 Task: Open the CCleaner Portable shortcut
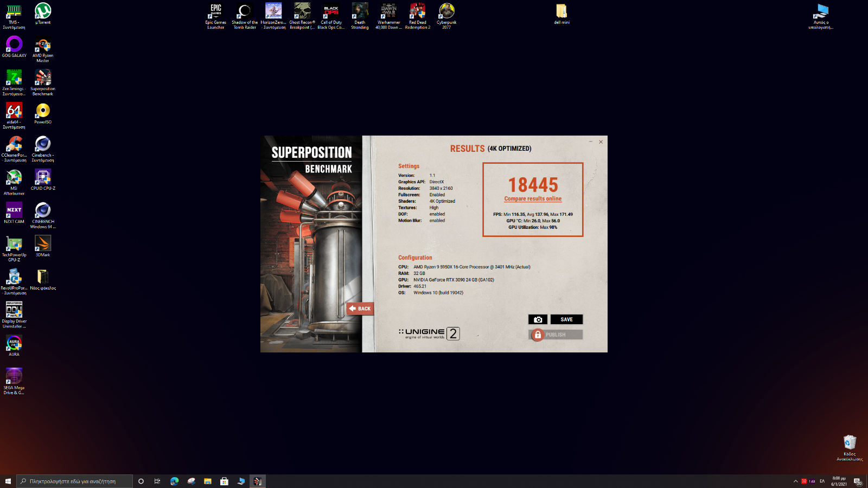14,149
